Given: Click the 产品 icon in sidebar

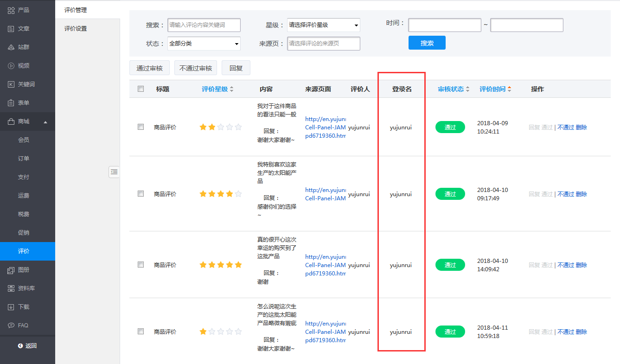Looking at the screenshot, I should (11, 10).
